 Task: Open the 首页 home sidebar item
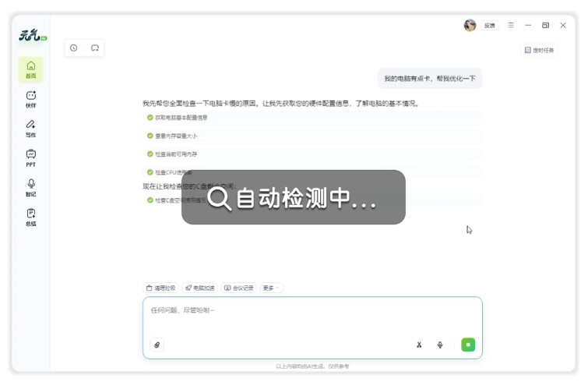click(x=31, y=69)
